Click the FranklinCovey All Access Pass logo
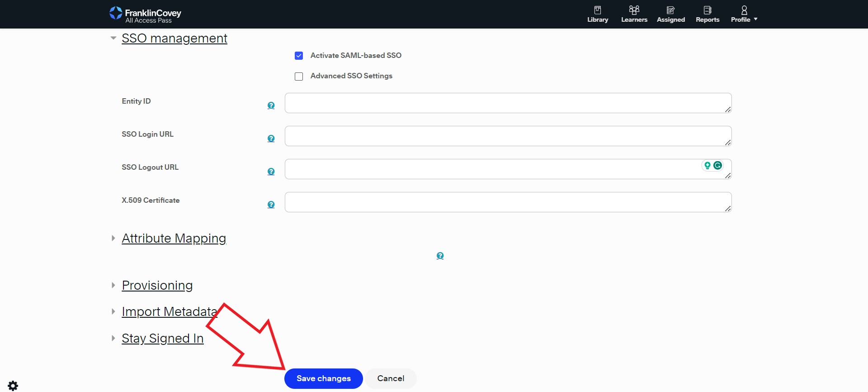The width and height of the screenshot is (868, 392). click(145, 14)
